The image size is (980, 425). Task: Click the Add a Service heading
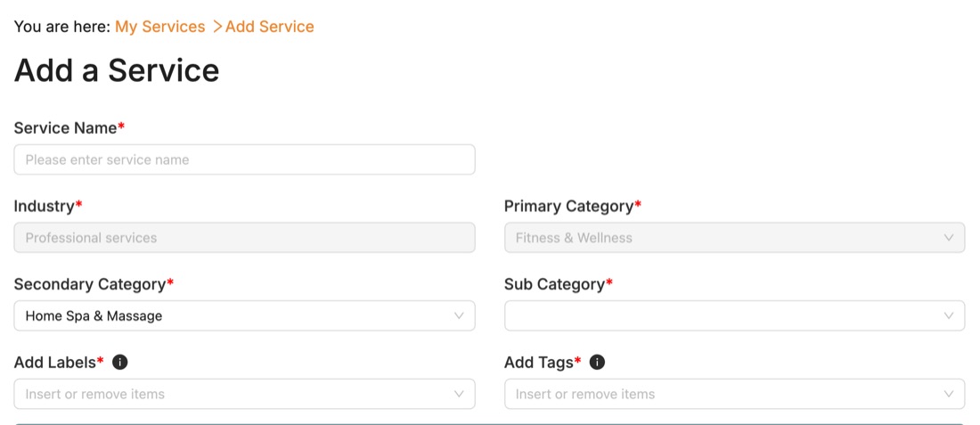click(x=117, y=70)
